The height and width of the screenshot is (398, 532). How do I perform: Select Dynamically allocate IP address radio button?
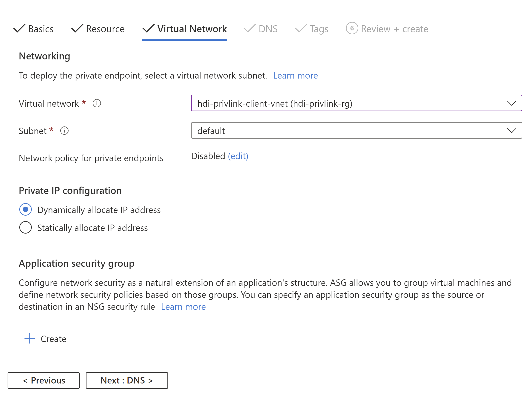pos(26,210)
